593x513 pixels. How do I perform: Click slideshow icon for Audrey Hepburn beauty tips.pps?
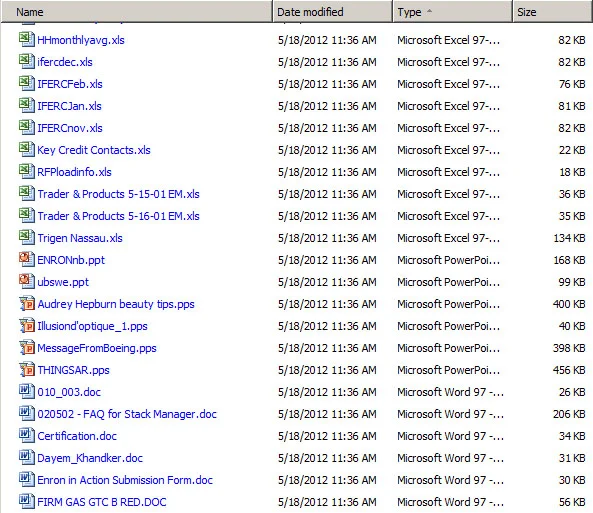coord(26,303)
